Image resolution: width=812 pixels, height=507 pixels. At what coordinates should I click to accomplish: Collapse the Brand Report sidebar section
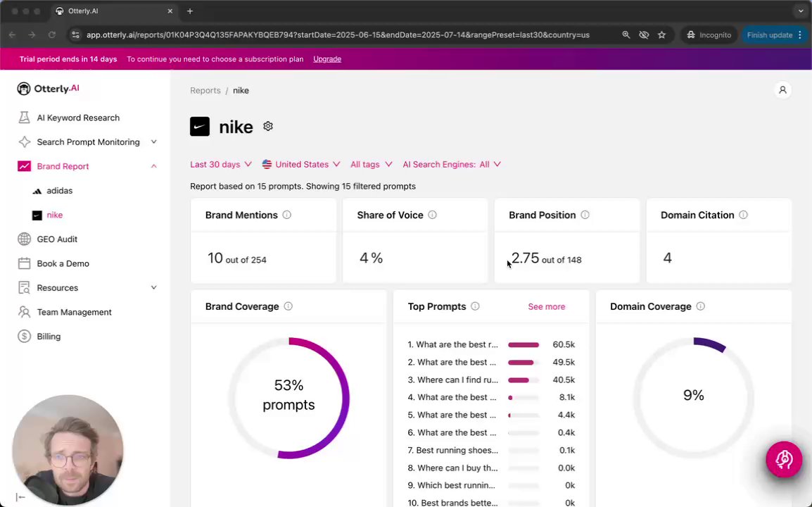point(153,166)
